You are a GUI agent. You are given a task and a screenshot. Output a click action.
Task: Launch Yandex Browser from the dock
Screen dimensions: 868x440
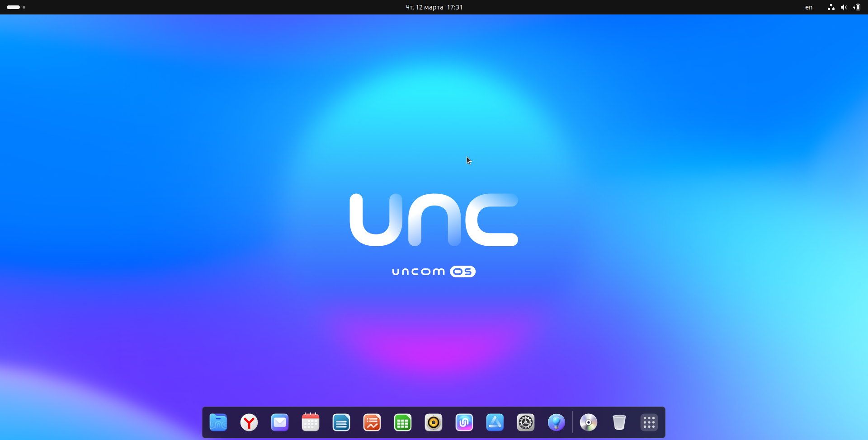(249, 423)
